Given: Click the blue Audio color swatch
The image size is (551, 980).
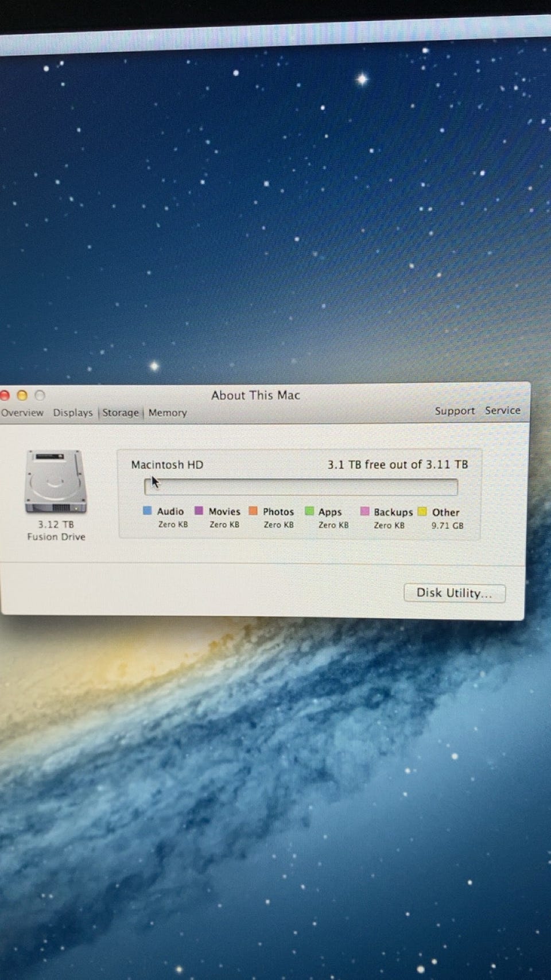Looking at the screenshot, I should (148, 510).
